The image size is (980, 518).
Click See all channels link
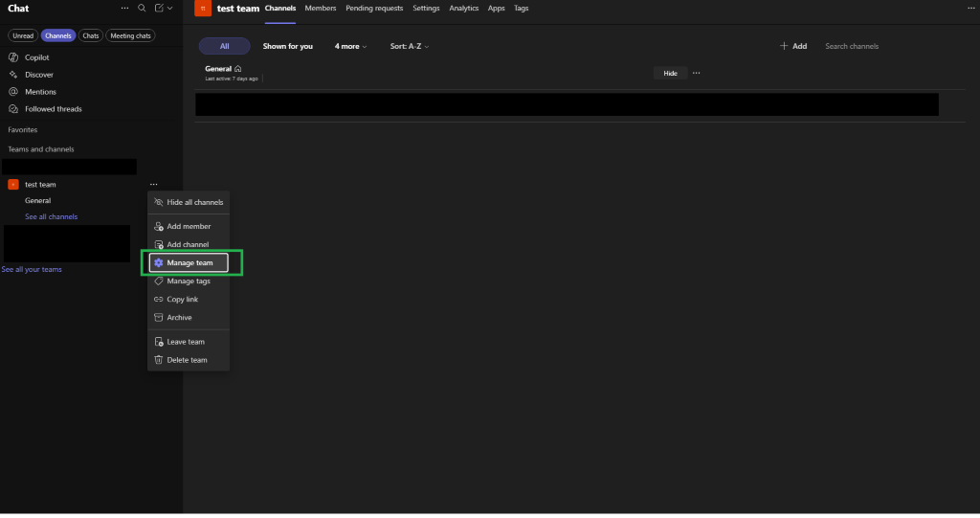click(x=52, y=217)
